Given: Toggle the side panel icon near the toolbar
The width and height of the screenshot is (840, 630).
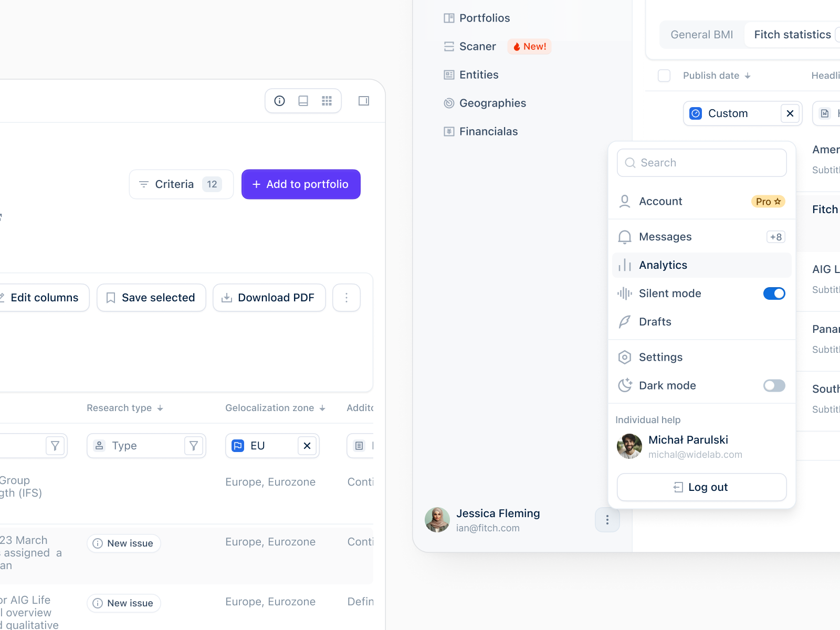Looking at the screenshot, I should tap(364, 100).
